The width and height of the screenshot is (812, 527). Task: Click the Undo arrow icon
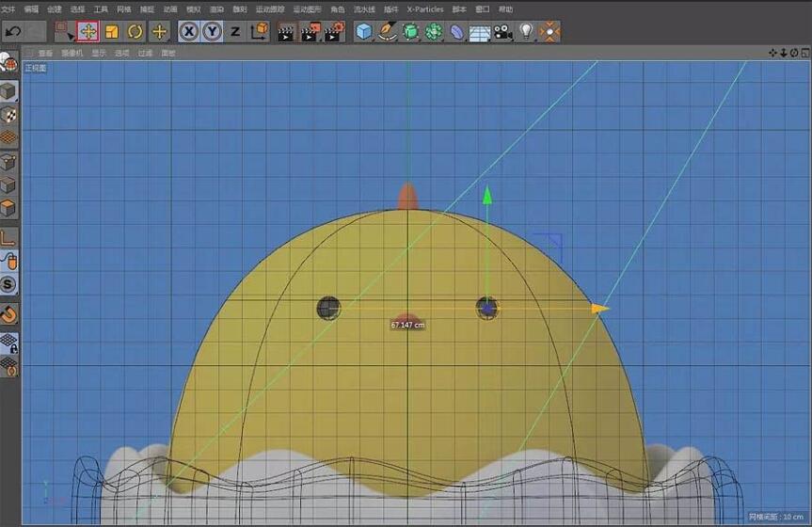coord(13,32)
